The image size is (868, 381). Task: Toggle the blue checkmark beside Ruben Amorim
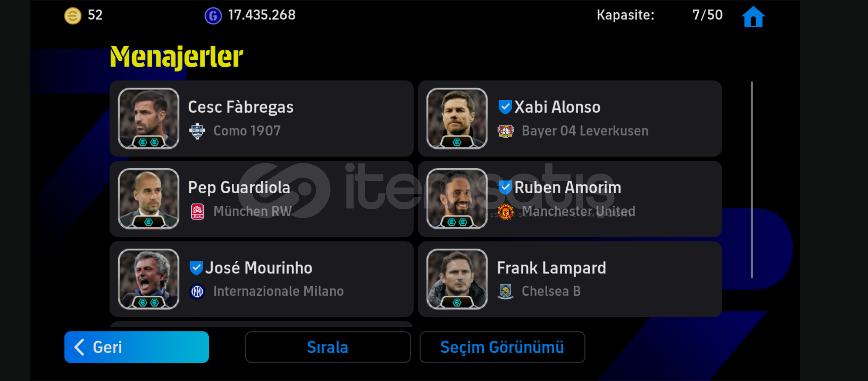click(505, 187)
